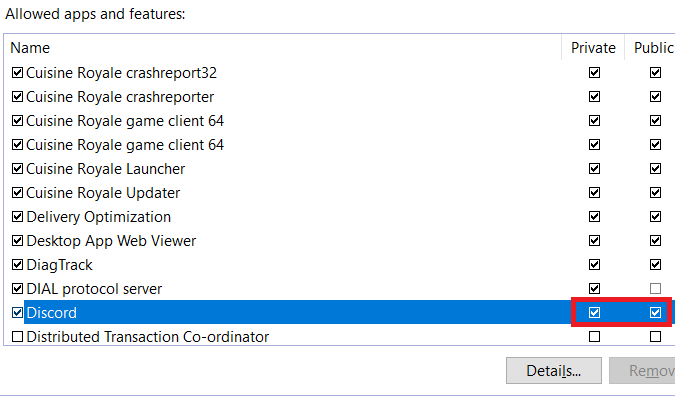Uncheck the Discord Private network checkbox
Viewport: 675px width, 403px height.
(x=595, y=313)
